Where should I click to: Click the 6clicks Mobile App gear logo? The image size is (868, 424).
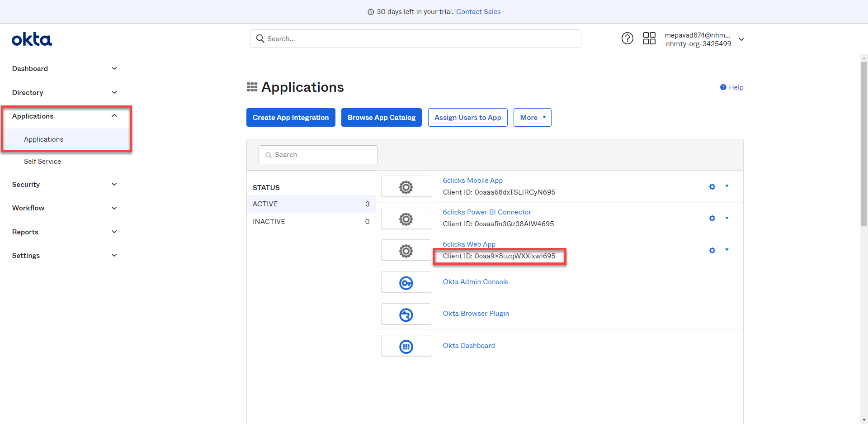pyautogui.click(x=406, y=187)
